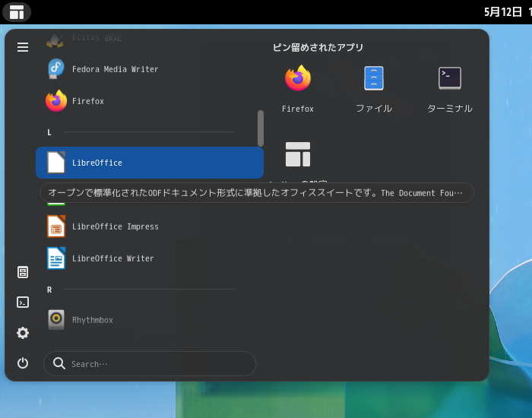
Task: Launch LibreOffice Writer
Action: point(150,258)
